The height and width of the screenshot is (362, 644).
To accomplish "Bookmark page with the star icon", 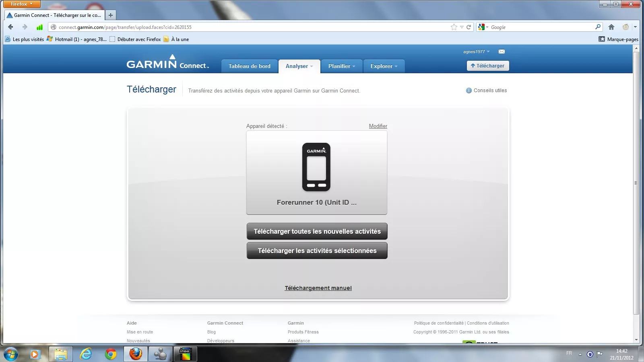I will click(x=454, y=27).
